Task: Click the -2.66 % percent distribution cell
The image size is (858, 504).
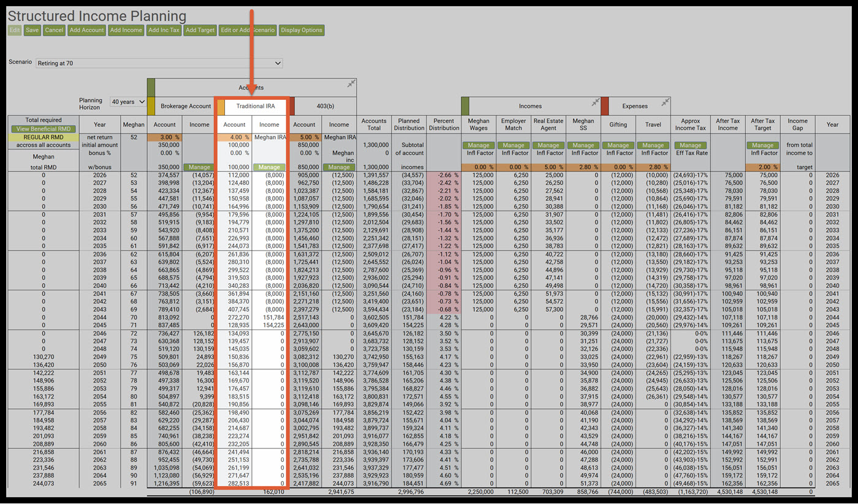Action: [x=445, y=175]
